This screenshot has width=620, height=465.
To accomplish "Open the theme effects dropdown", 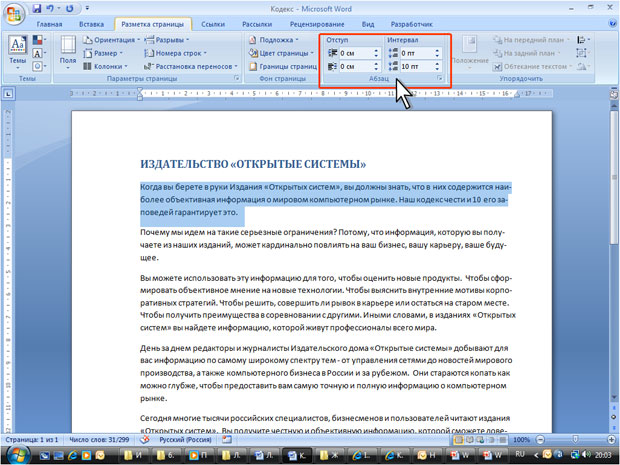I will [x=39, y=66].
